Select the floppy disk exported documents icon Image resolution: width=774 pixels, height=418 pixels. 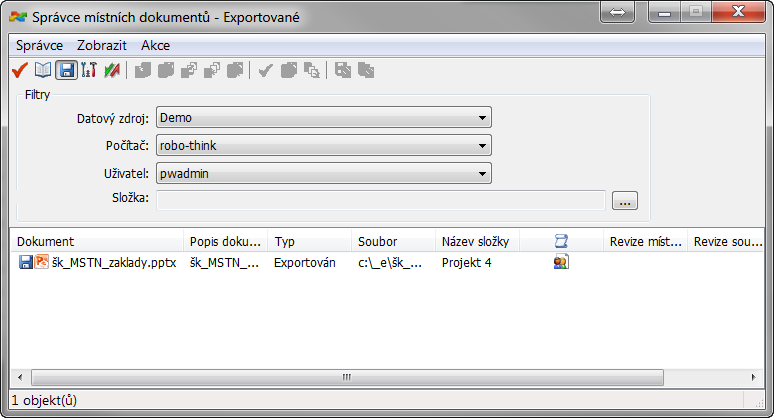66,70
